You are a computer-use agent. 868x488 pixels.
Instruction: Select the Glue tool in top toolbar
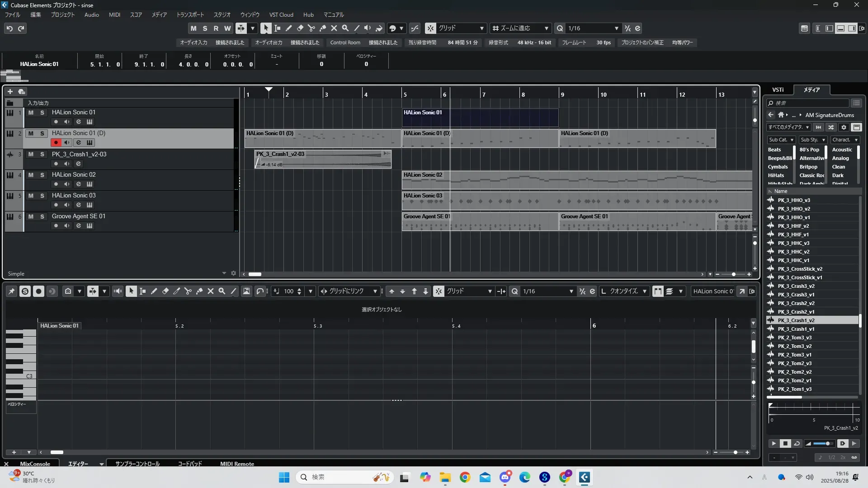pos(323,28)
